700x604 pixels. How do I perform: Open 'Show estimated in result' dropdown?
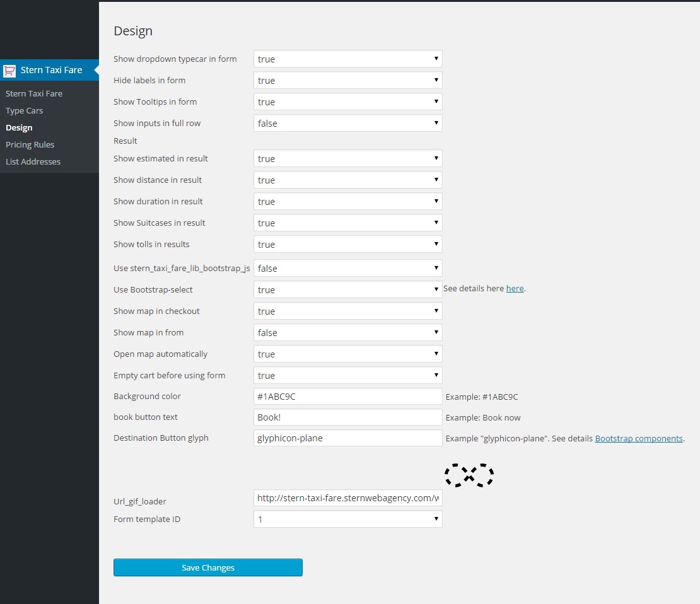coord(347,158)
